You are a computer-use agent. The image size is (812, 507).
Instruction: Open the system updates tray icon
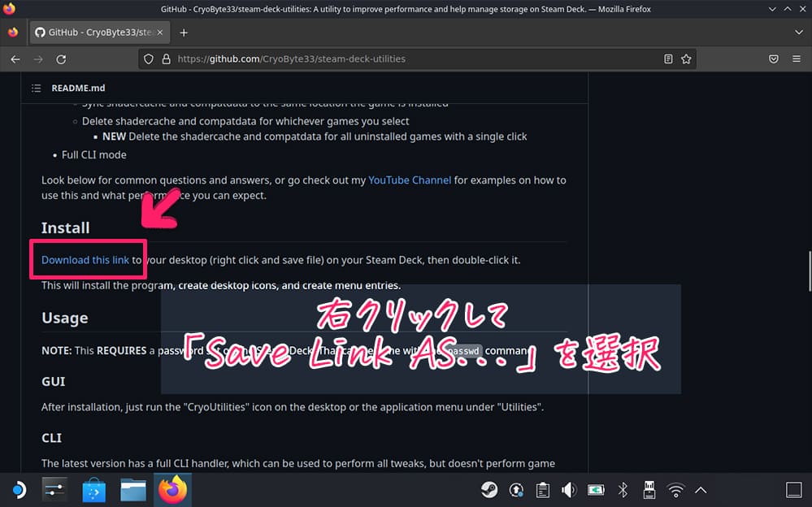[516, 490]
